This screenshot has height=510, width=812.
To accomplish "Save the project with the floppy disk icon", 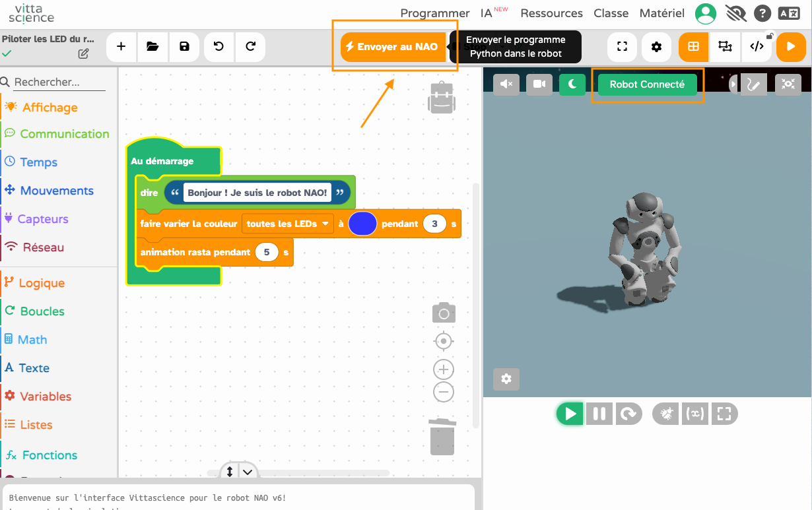I will pyautogui.click(x=184, y=47).
